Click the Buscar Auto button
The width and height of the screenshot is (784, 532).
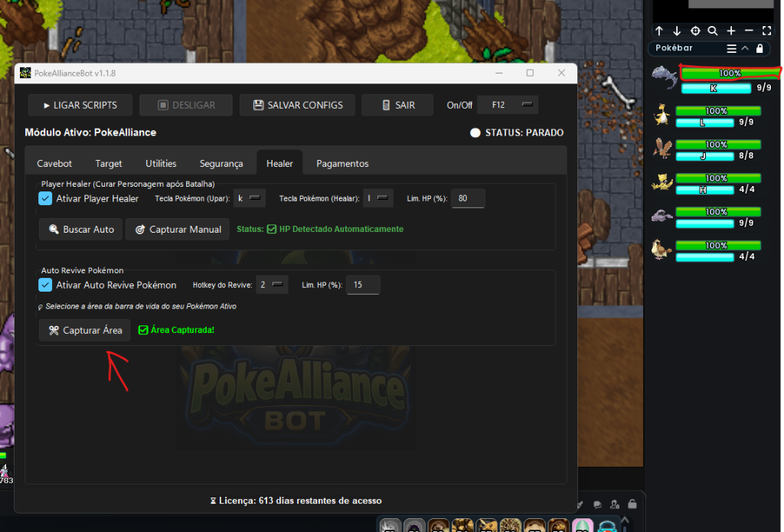pos(80,230)
